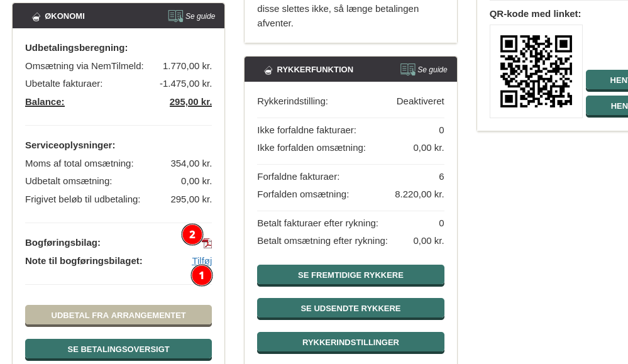Image resolution: width=628 pixels, height=364 pixels.
Task: Open 'Se betalingsoversigt'
Action: click(x=118, y=349)
